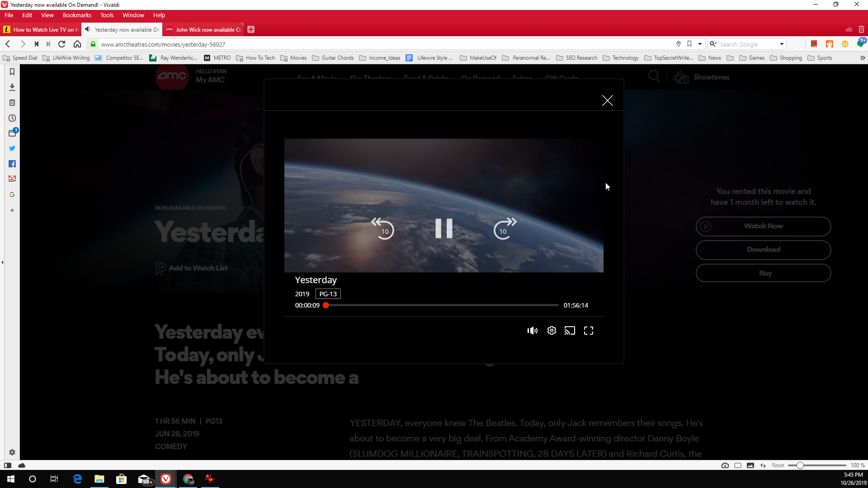Image resolution: width=868 pixels, height=488 pixels.
Task: Close the video player overlay
Action: click(608, 100)
